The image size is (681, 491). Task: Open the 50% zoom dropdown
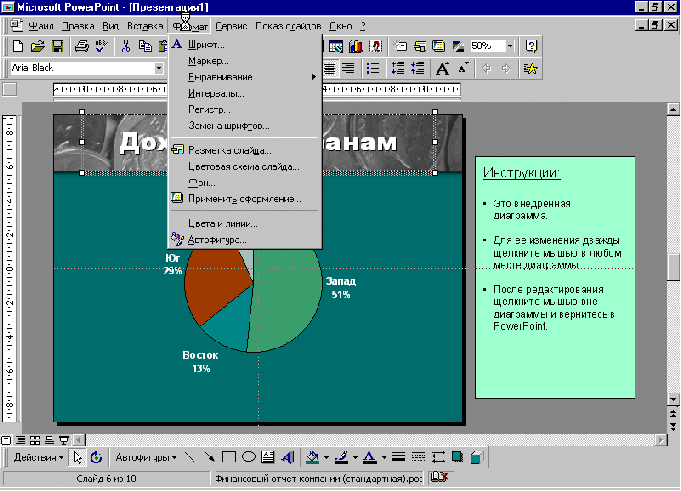(x=510, y=46)
